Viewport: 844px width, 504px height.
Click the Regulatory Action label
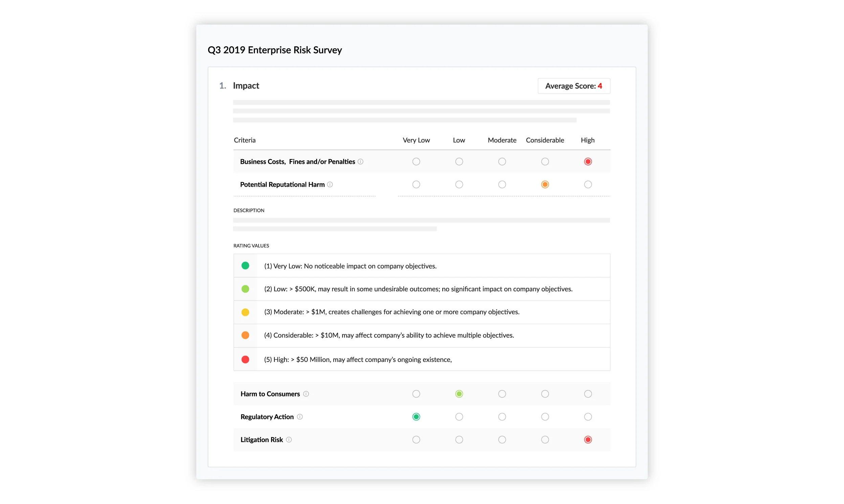(267, 417)
